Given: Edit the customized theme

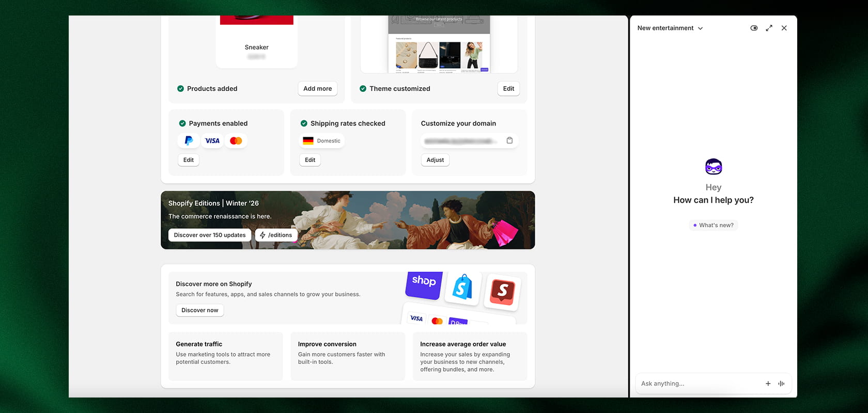Looking at the screenshot, I should [508, 89].
